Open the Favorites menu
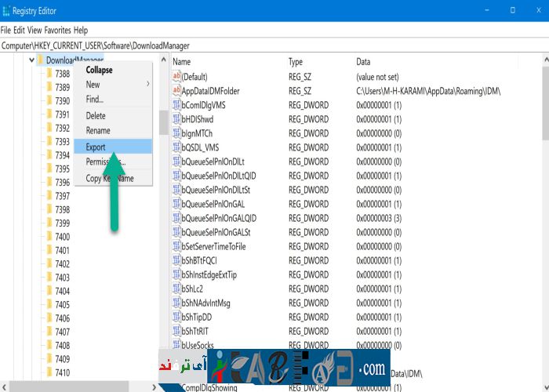This screenshot has width=549, height=392. pyautogui.click(x=57, y=30)
